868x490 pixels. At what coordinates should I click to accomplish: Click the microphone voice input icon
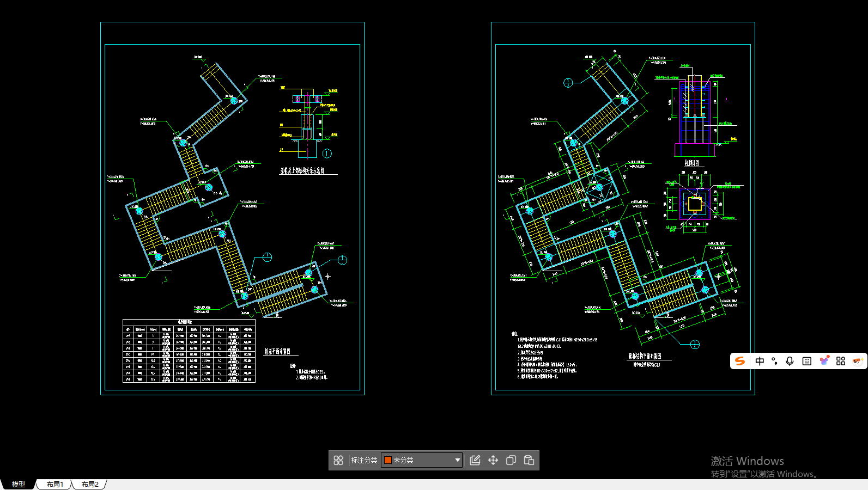[x=790, y=361]
